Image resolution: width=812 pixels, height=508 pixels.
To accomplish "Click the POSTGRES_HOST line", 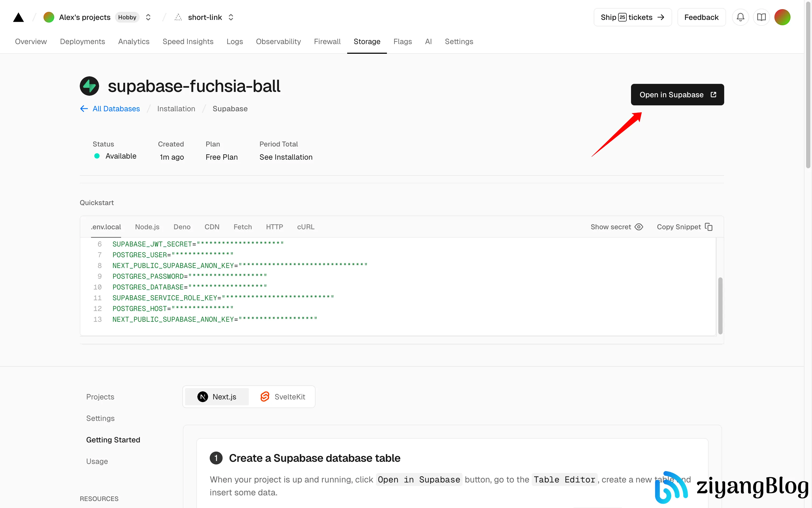I will point(173,309).
